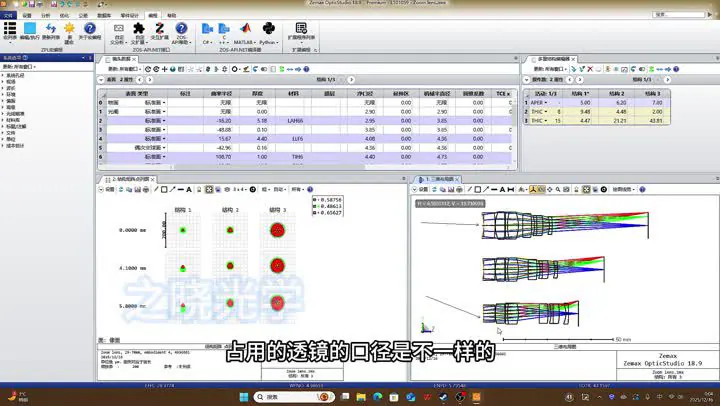
Task: Toggle the highlighted fit-window icon in 3D layout toolbar
Action: point(586,189)
